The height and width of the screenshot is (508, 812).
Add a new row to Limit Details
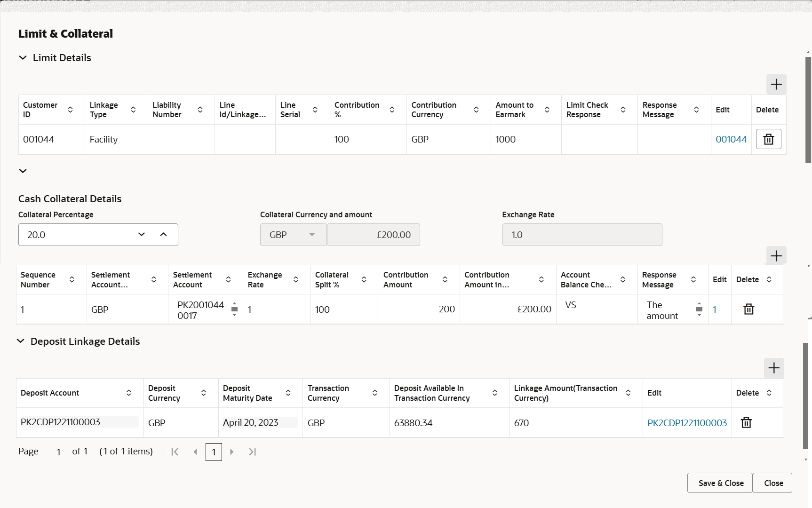click(x=776, y=85)
